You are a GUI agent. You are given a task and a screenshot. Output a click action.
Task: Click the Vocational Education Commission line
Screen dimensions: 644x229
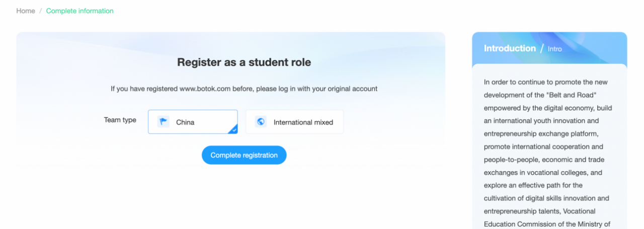point(547,218)
